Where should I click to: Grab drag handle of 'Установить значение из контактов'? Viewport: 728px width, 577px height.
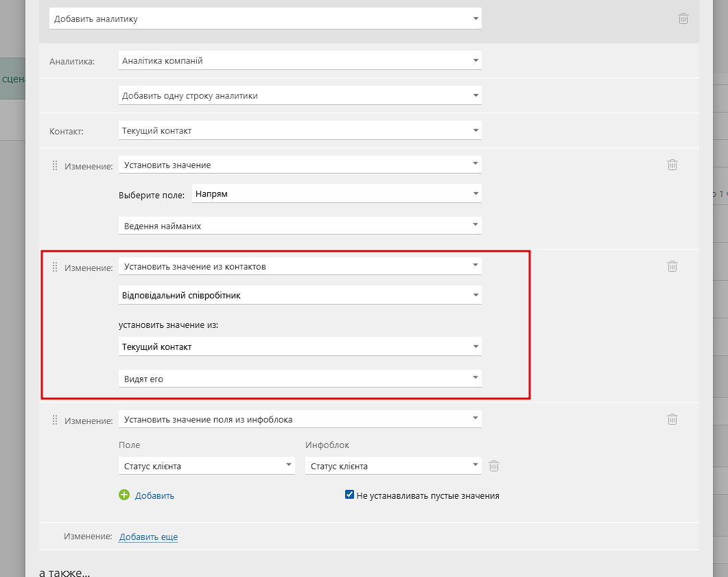[x=55, y=267]
